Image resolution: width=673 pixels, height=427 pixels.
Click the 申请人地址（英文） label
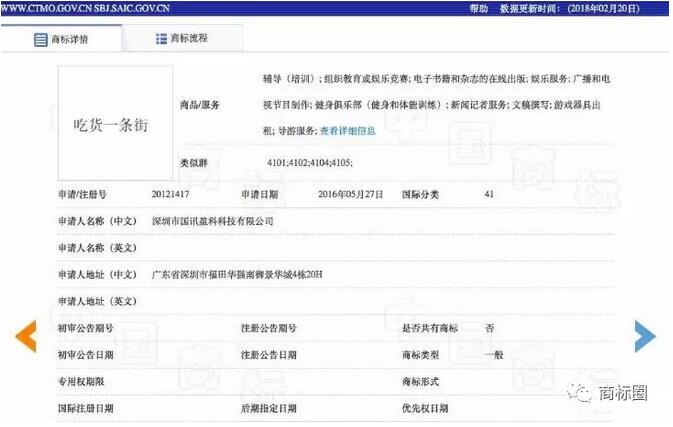coord(97,301)
